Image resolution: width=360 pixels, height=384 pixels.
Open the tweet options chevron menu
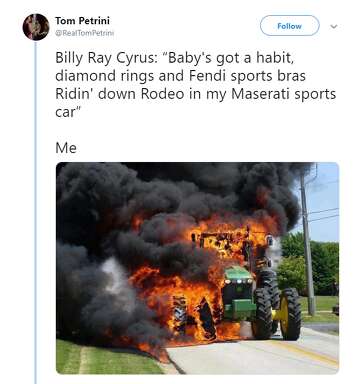click(x=334, y=26)
